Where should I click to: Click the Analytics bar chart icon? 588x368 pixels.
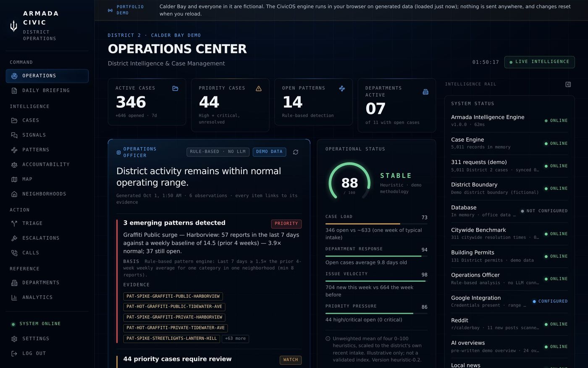click(14, 298)
